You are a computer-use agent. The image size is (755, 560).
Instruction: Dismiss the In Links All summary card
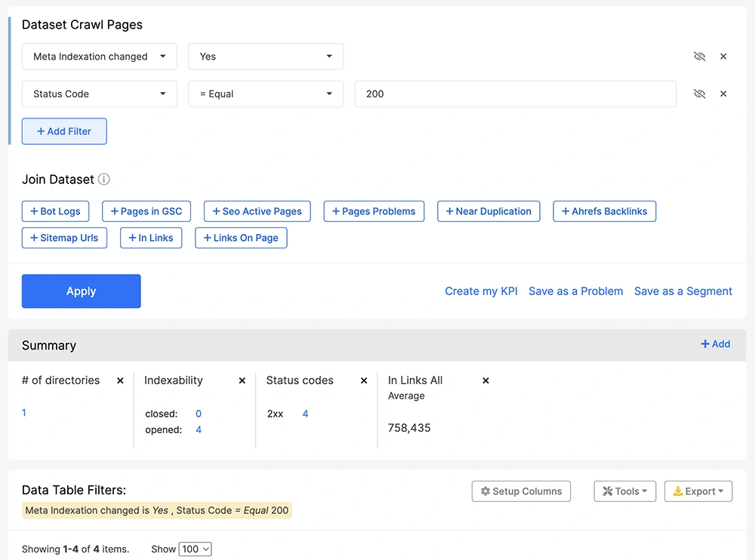[485, 381]
